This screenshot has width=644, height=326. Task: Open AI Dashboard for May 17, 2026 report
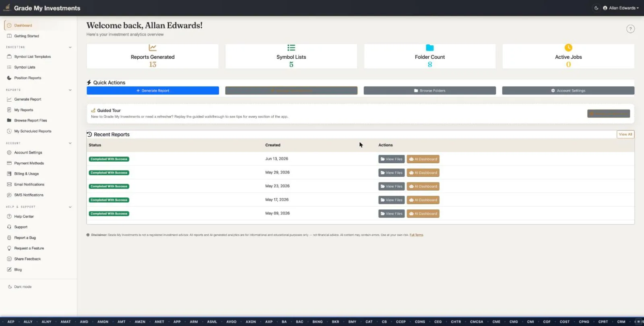(423, 200)
